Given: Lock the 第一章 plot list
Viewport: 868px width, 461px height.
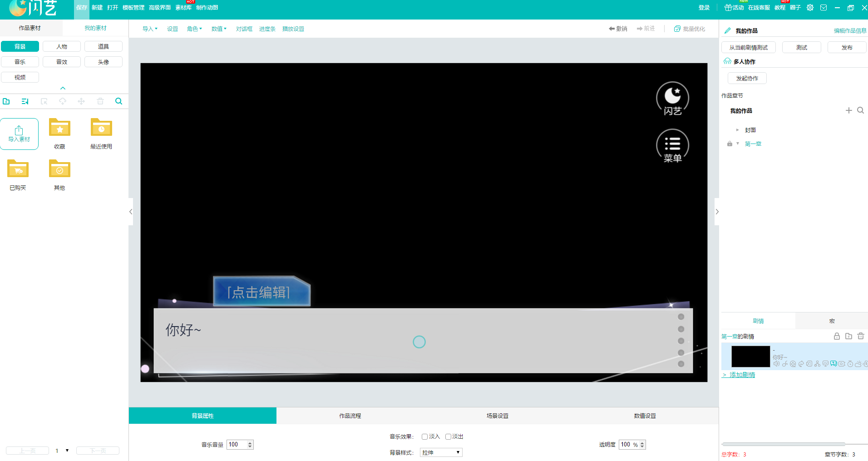Looking at the screenshot, I should [837, 336].
